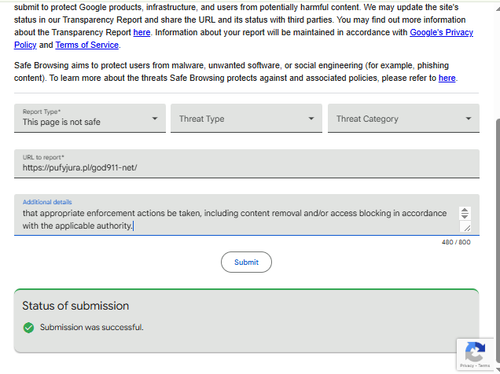Click the Additional details scroll stepper arrows
Image resolution: width=500 pixels, height=374 pixels.
point(465,213)
